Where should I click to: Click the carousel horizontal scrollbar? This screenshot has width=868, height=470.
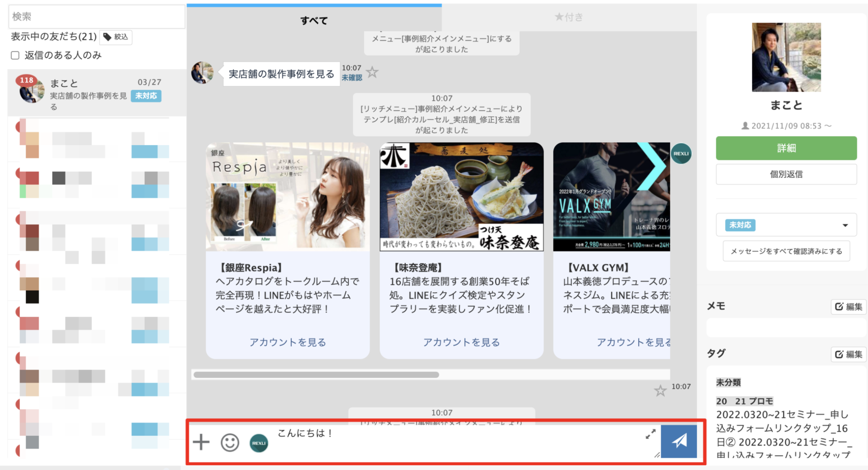[316, 375]
